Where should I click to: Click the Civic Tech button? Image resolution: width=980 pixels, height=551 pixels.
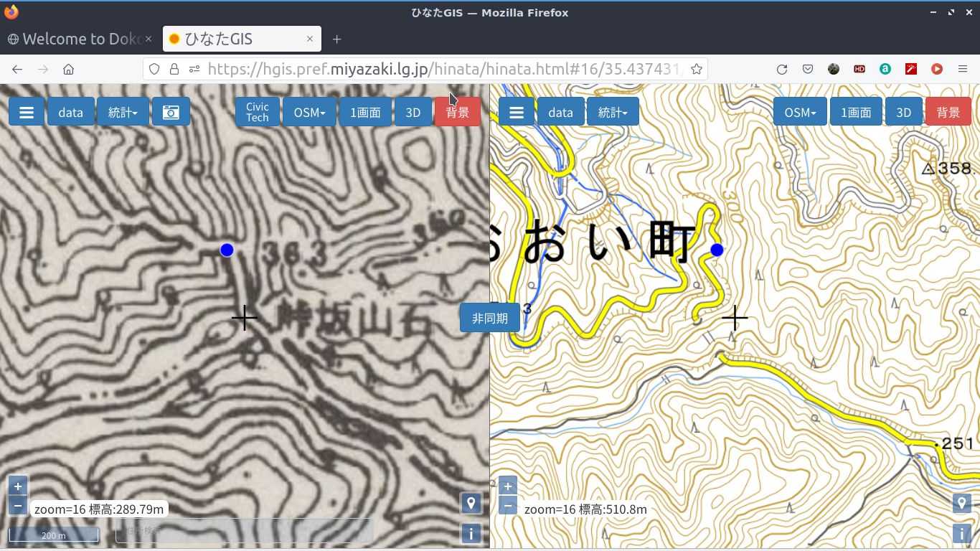pyautogui.click(x=257, y=113)
